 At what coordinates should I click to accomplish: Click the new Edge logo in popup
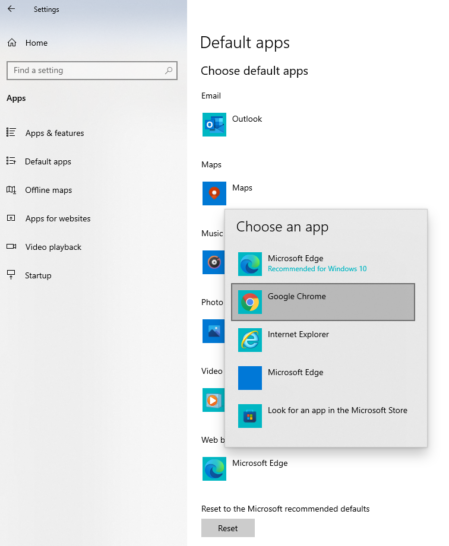click(x=250, y=264)
